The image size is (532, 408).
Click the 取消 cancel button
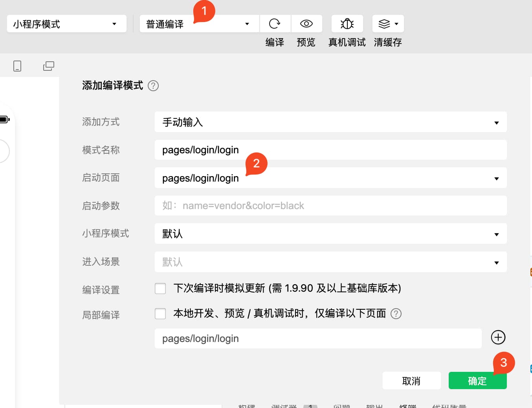(411, 380)
